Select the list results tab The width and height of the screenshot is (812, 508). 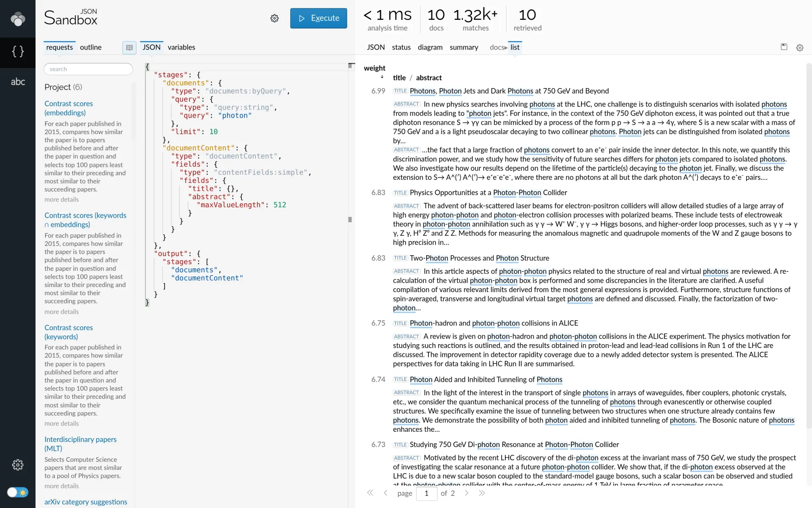[x=515, y=47]
